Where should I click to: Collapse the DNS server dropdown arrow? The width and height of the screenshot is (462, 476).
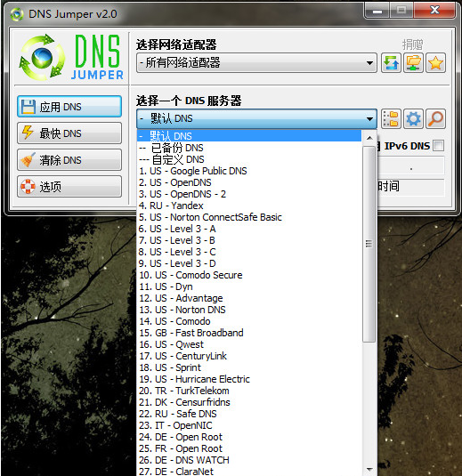point(369,118)
